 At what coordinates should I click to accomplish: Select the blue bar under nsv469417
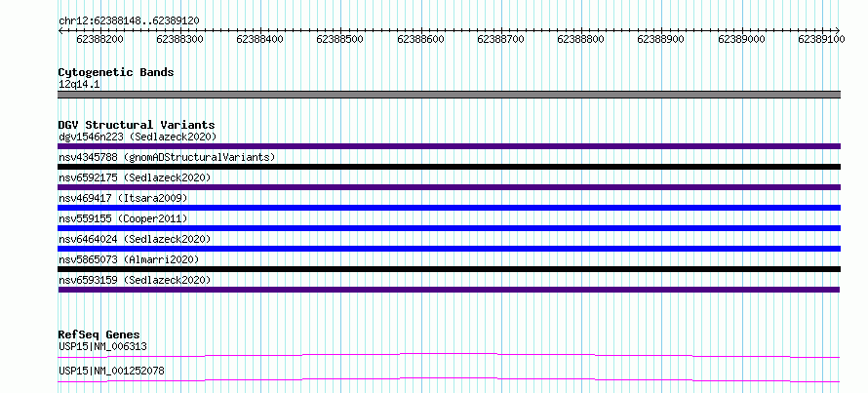[x=449, y=208]
